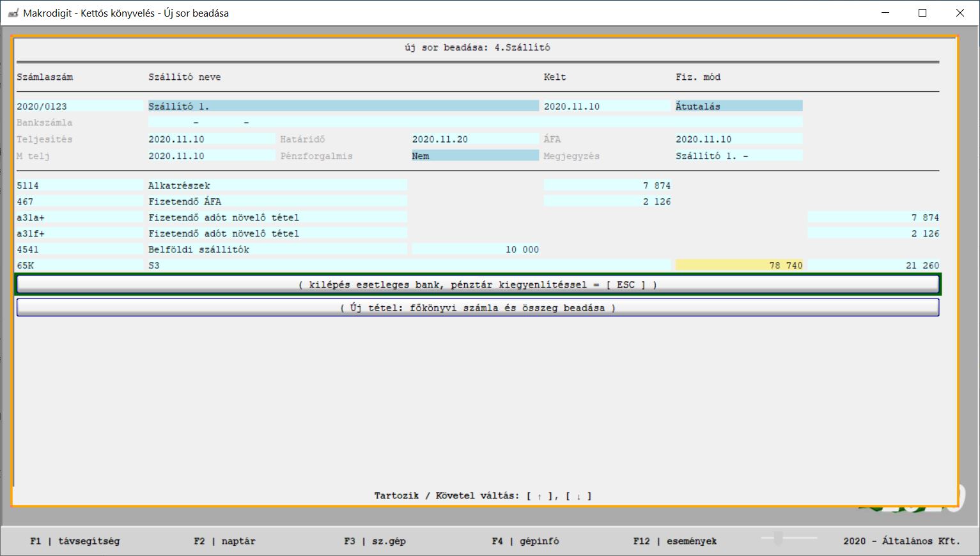Open F1 távsegítség help
The height and width of the screenshot is (556, 980).
[x=75, y=541]
